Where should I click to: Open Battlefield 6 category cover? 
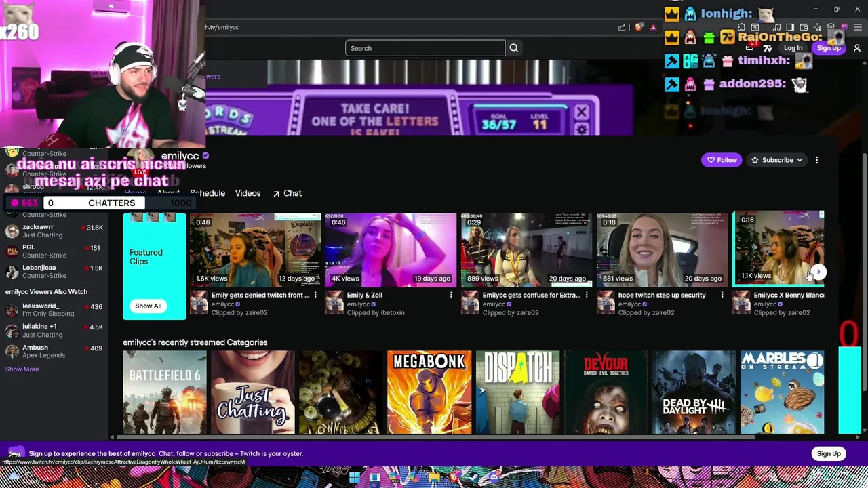(165, 392)
